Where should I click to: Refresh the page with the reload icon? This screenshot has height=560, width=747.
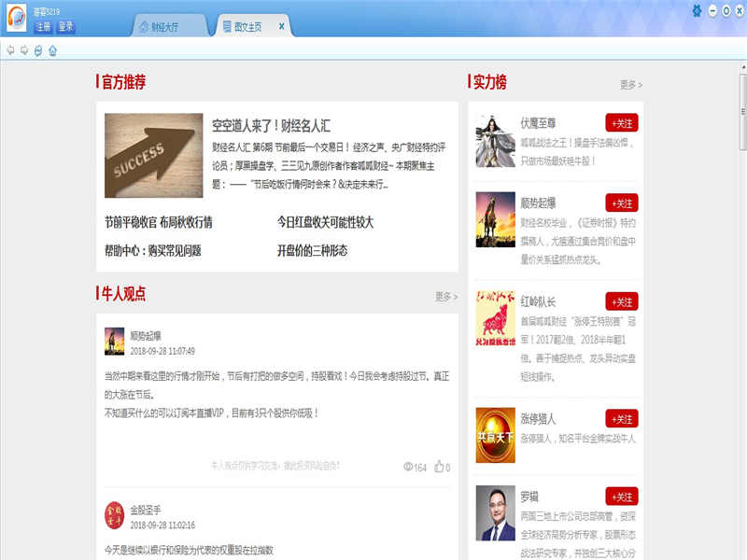pos(38,50)
